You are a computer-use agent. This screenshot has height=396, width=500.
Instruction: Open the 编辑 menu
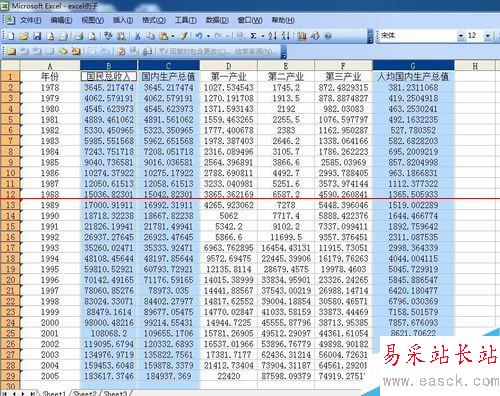click(x=61, y=20)
